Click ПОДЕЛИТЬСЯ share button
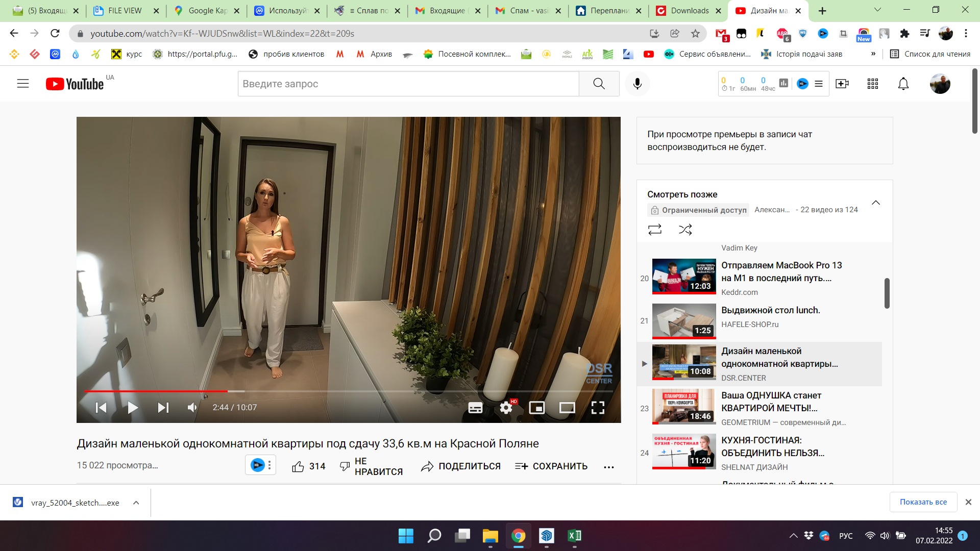Image resolution: width=980 pixels, height=551 pixels. coord(461,466)
